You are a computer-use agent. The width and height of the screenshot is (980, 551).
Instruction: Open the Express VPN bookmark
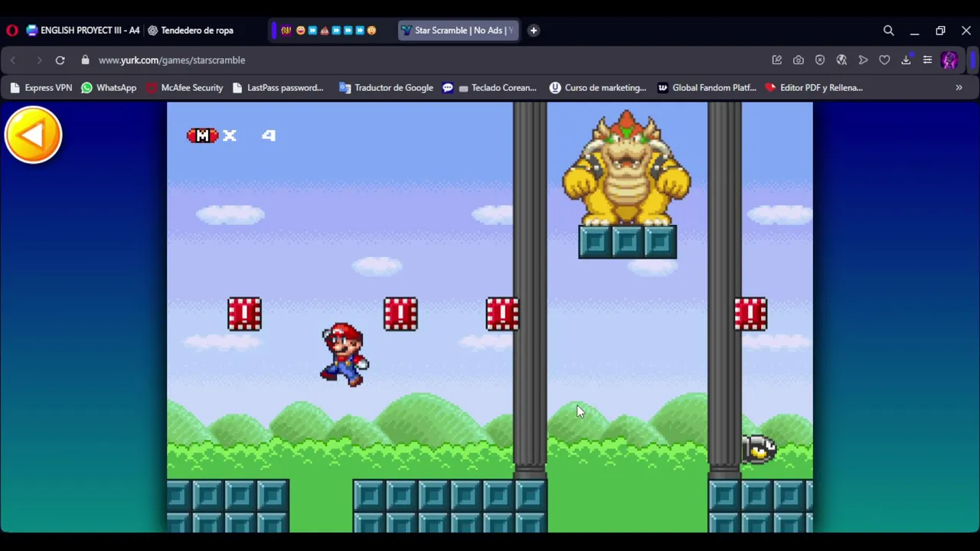41,87
